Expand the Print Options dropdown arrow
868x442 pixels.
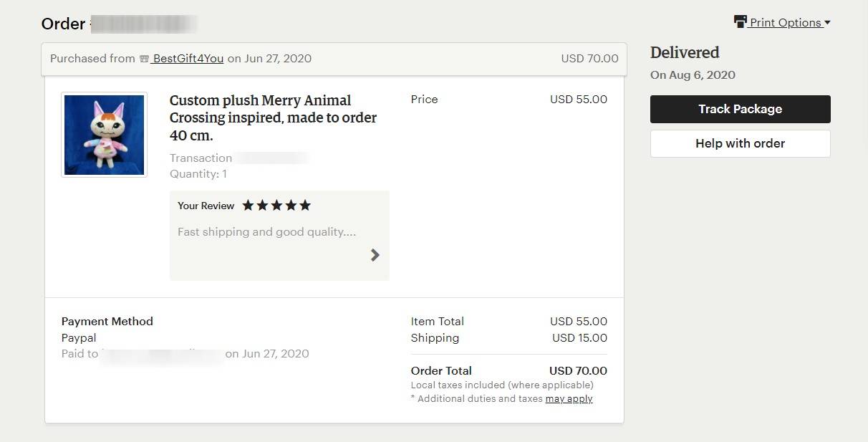coord(827,23)
